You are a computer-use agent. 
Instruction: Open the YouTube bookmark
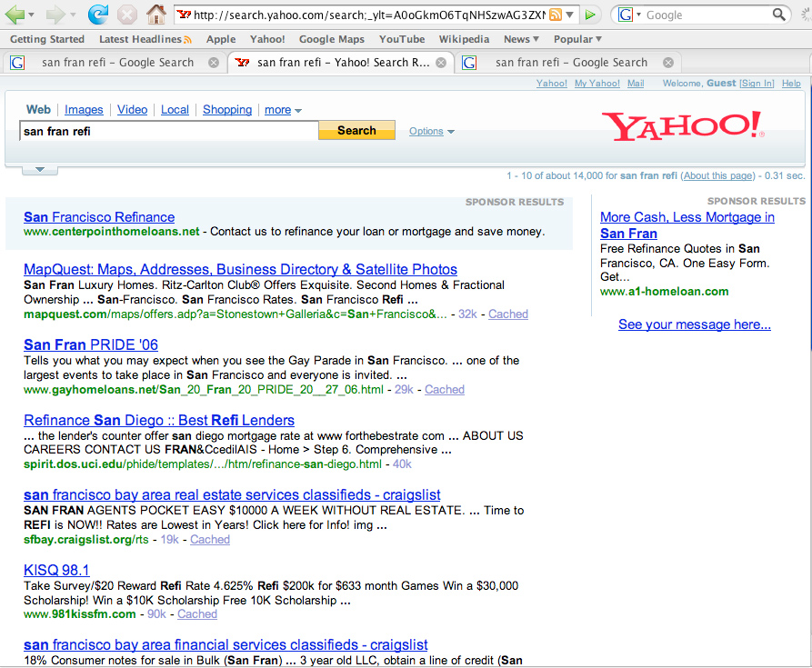point(402,39)
